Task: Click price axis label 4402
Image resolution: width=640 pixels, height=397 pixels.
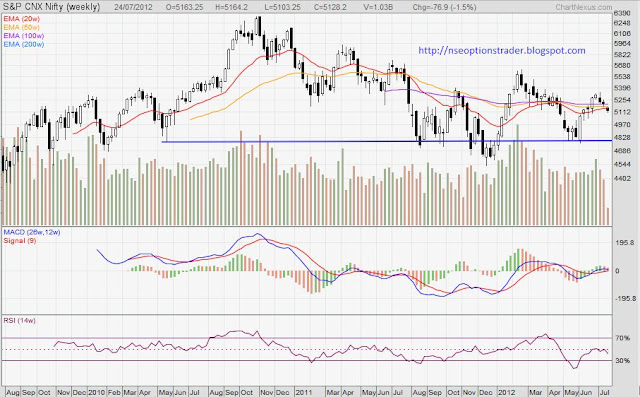Action: pos(622,178)
